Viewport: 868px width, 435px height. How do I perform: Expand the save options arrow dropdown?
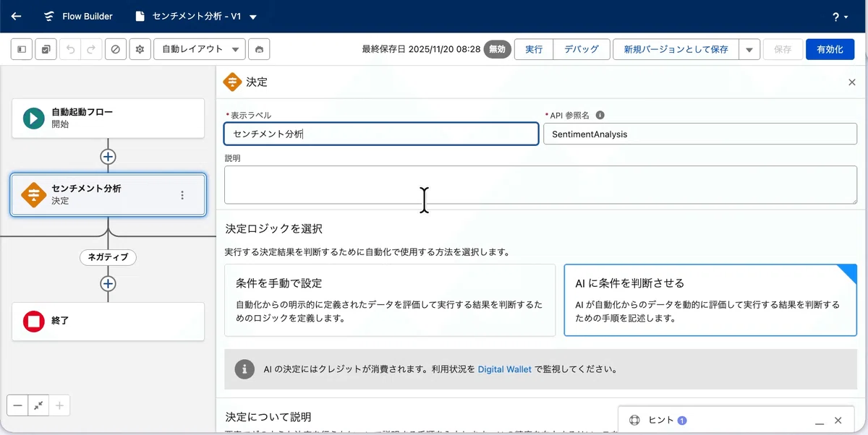point(749,49)
